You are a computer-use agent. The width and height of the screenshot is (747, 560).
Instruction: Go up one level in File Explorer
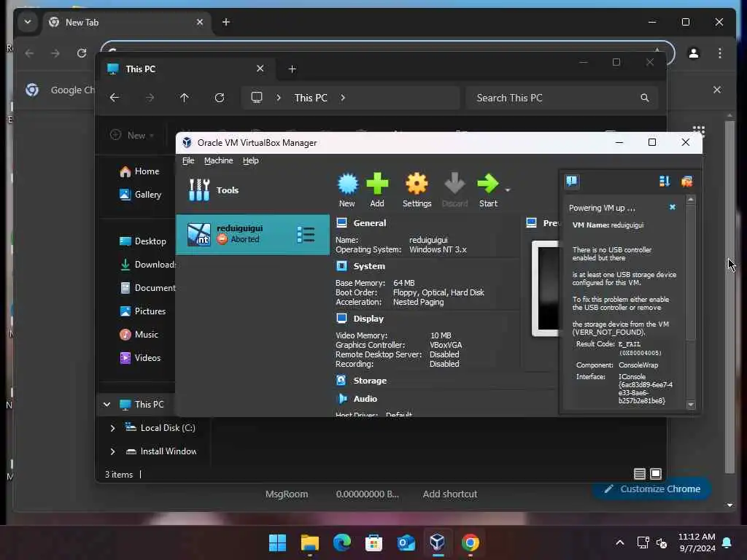185,98
